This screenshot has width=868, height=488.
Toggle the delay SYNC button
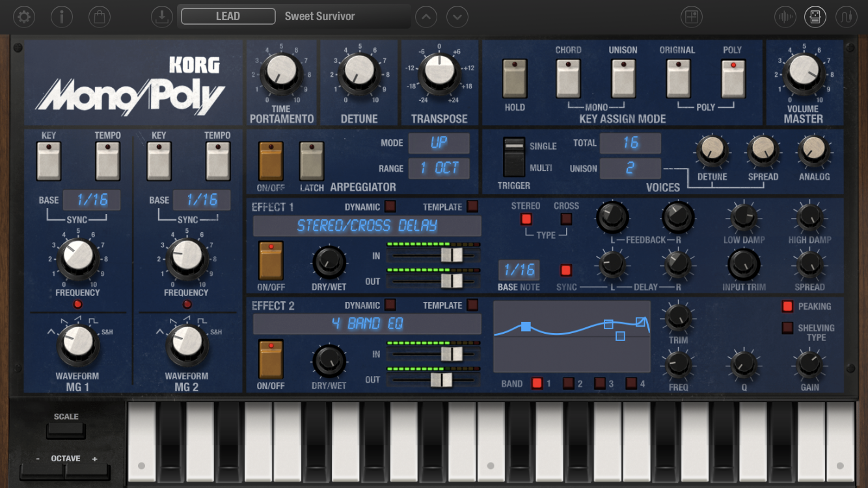click(x=566, y=270)
